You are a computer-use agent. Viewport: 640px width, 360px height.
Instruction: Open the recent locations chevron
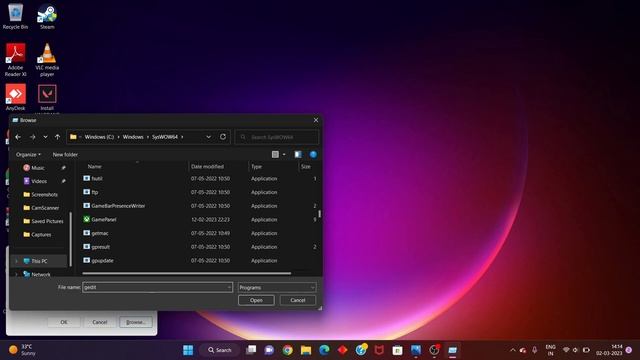pyautogui.click(x=45, y=137)
